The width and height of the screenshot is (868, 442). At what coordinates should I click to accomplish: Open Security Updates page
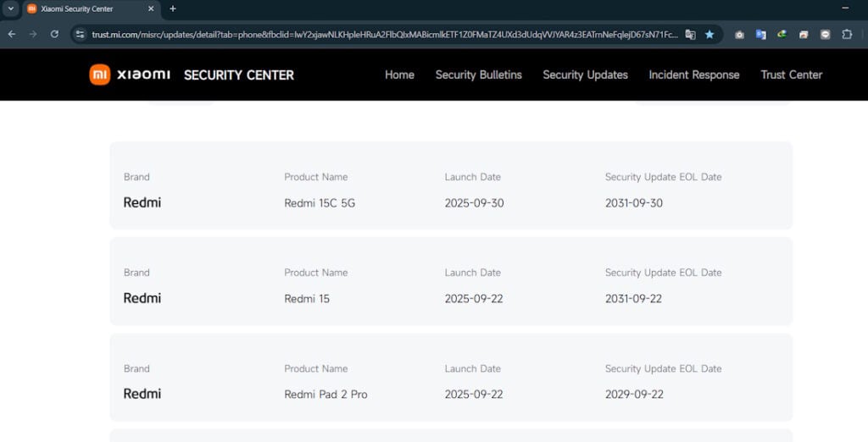tap(585, 75)
